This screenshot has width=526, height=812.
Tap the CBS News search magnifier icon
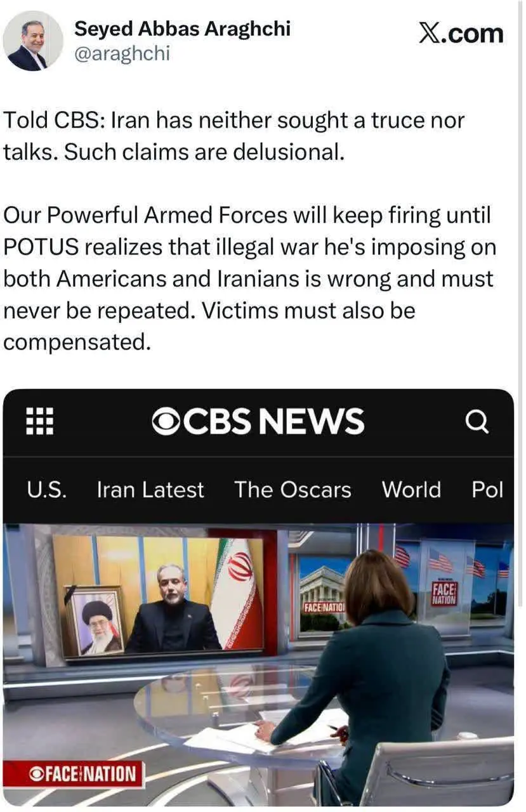click(x=477, y=421)
